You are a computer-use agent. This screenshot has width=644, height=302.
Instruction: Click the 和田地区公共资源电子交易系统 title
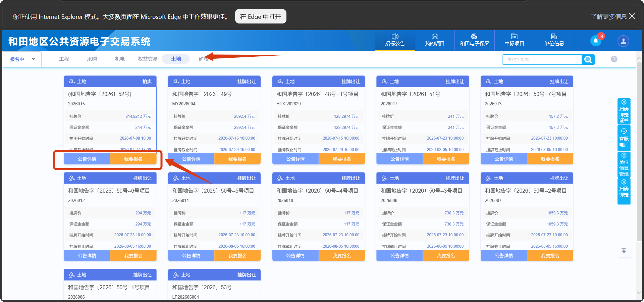click(x=79, y=41)
